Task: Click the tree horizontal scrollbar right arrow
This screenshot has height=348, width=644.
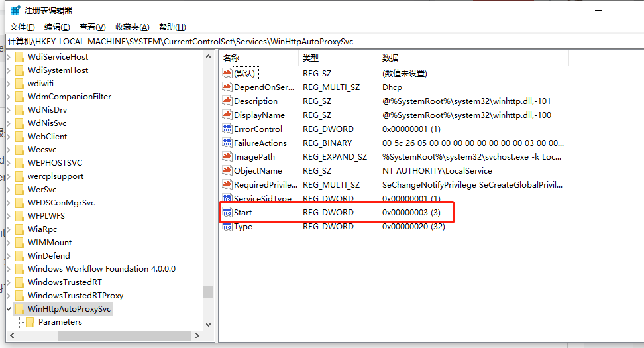Action: (197, 335)
